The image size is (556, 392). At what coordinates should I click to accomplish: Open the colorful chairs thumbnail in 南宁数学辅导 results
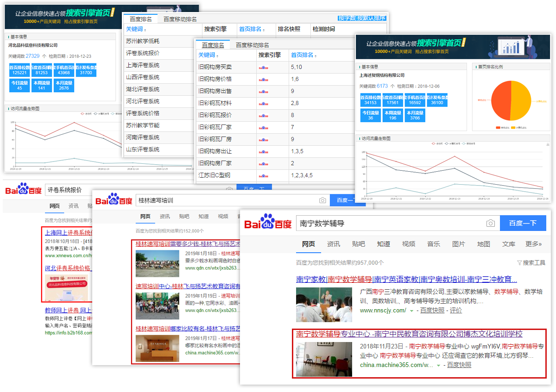324,359
